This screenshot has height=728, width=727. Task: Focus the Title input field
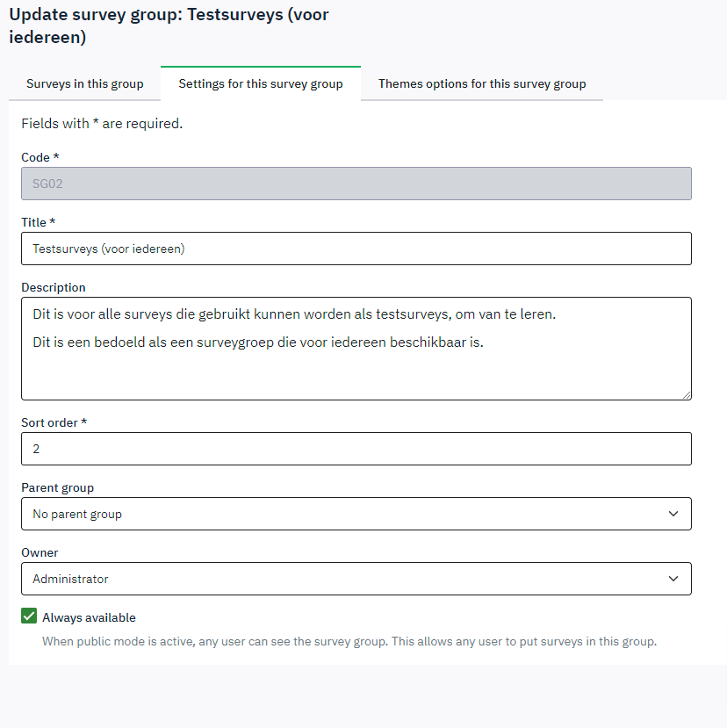coord(356,249)
